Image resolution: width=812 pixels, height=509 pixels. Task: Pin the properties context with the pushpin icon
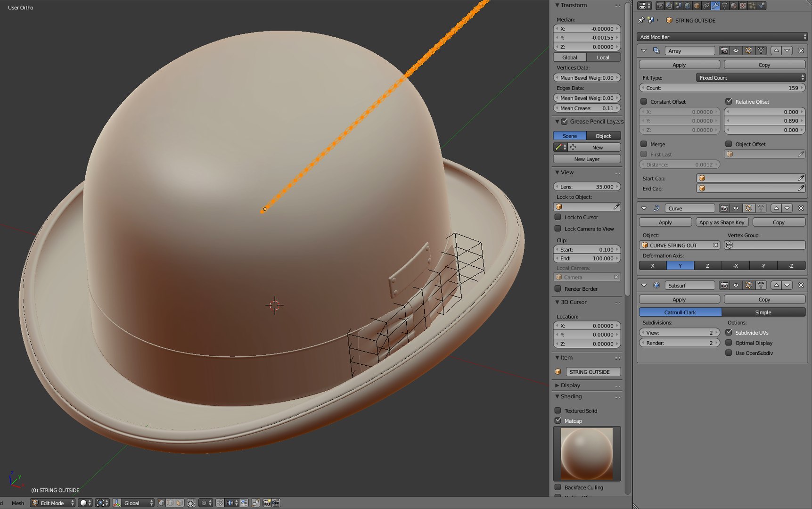click(641, 20)
